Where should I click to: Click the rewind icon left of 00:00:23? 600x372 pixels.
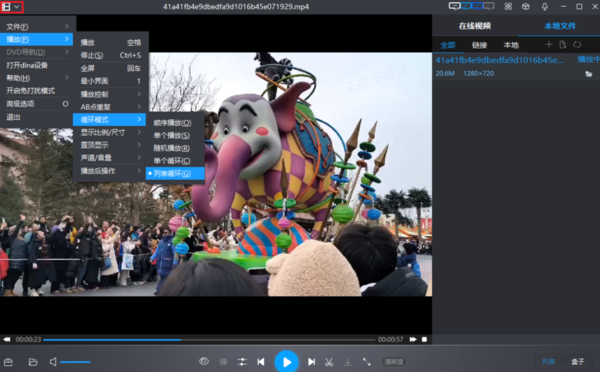click(7, 339)
